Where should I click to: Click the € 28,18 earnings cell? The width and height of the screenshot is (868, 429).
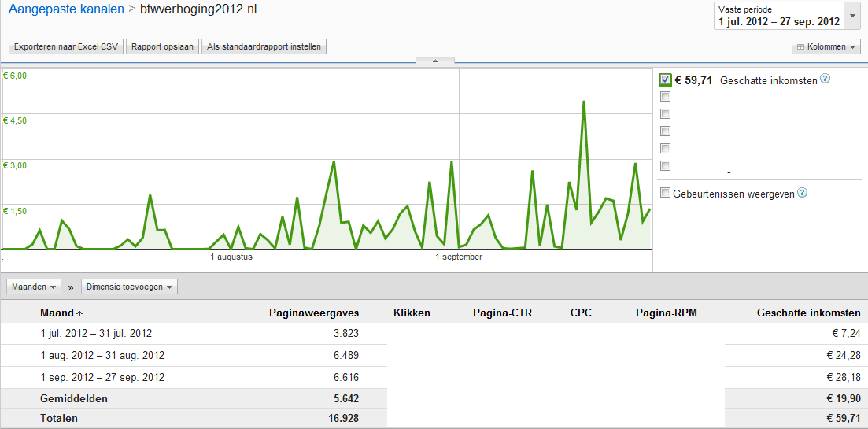tap(843, 378)
